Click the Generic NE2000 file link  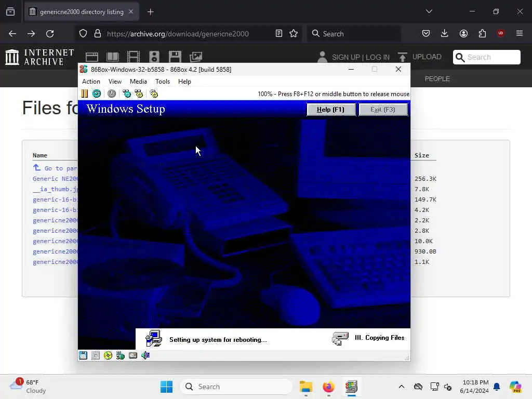tap(55, 179)
